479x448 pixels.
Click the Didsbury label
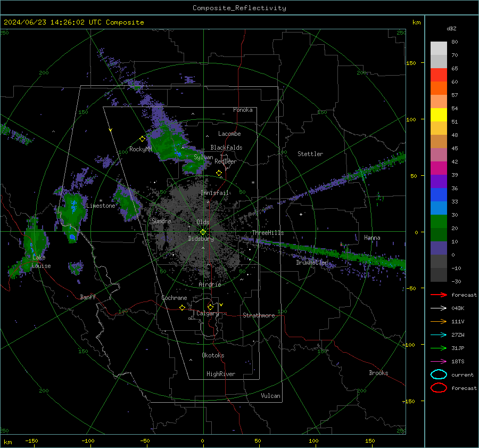201,239
